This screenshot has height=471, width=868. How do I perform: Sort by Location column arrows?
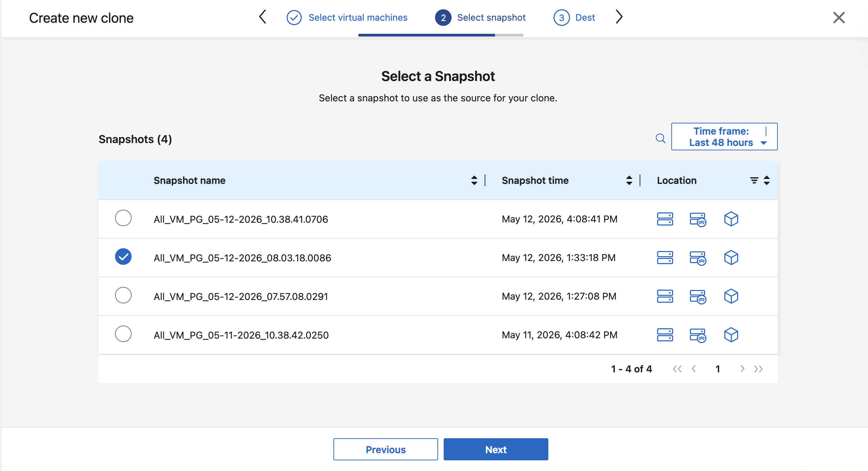pos(767,180)
